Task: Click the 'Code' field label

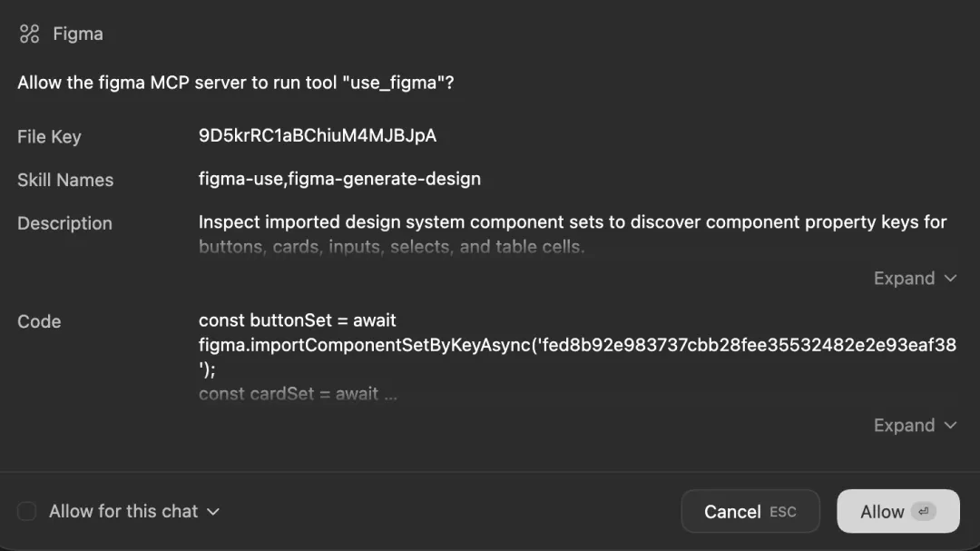Action: 39,321
